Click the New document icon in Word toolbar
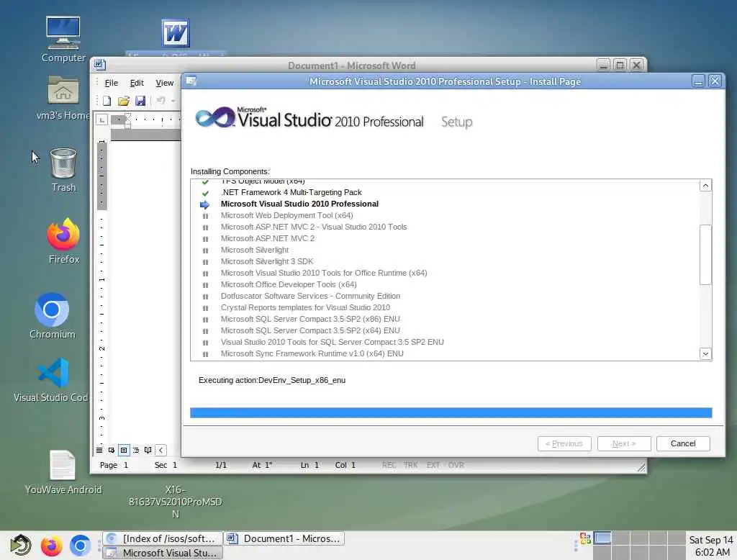Viewport: 737px width, 560px height. tap(107, 101)
